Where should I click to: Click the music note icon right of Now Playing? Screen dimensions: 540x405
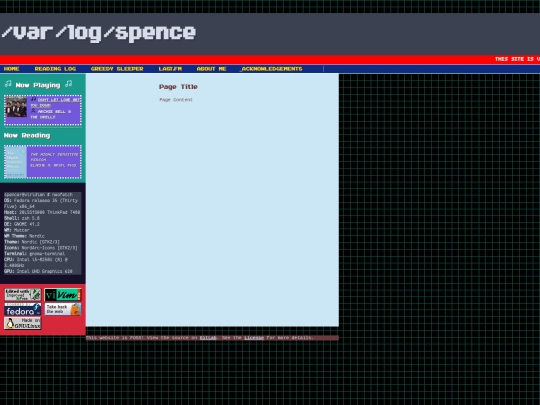pyautogui.click(x=69, y=84)
